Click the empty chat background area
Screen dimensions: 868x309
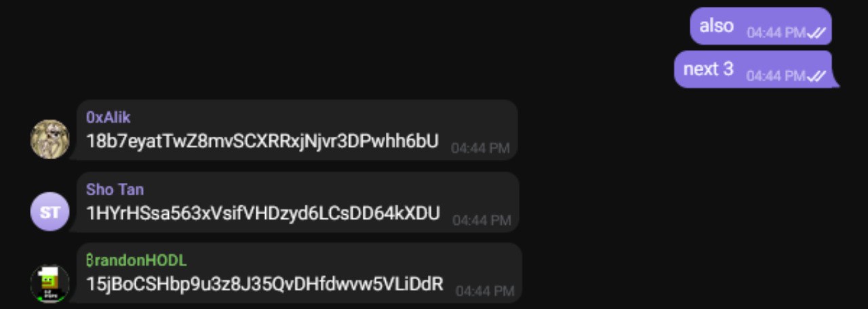click(339, 47)
